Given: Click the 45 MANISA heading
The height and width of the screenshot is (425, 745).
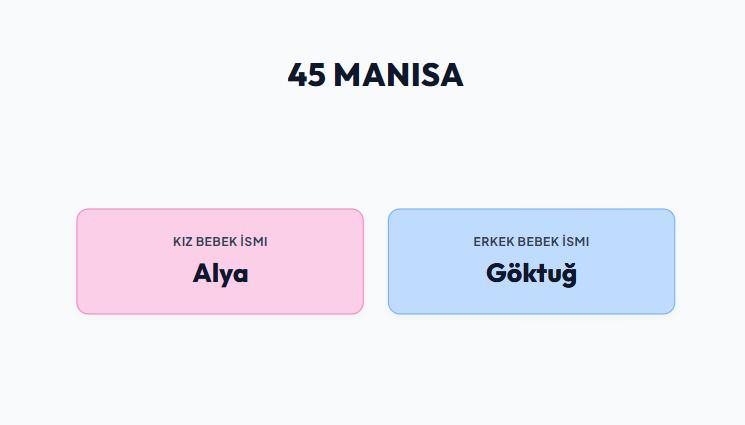Looking at the screenshot, I should [x=375, y=75].
